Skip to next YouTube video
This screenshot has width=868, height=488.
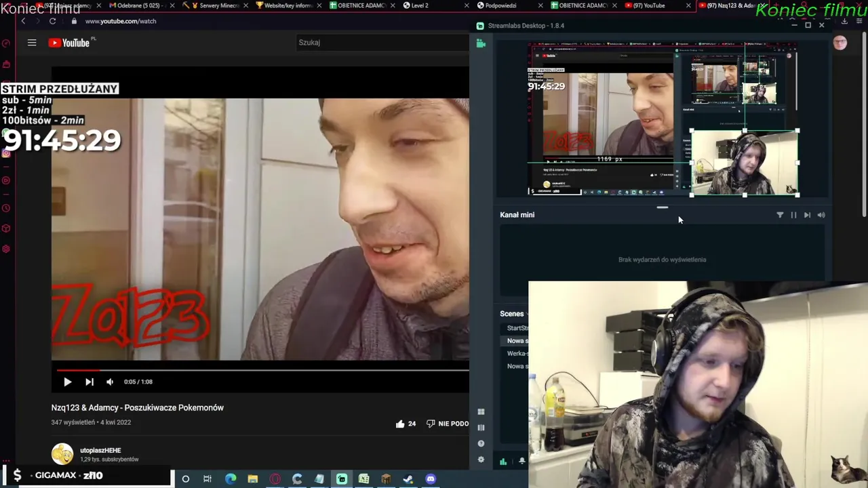[x=89, y=382]
